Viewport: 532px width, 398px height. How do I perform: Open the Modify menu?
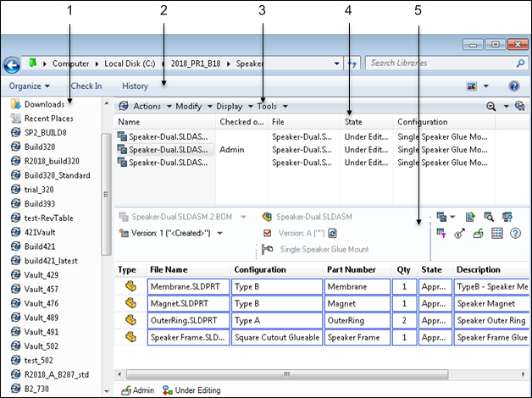tap(193, 106)
